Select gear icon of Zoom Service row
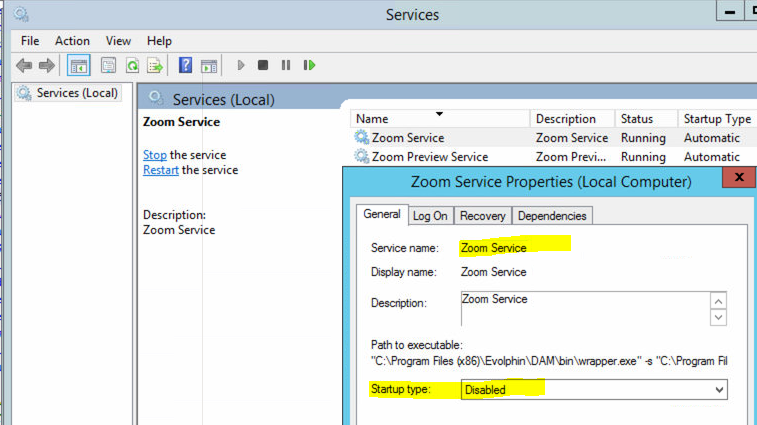The width and height of the screenshot is (757, 425). tap(362, 137)
